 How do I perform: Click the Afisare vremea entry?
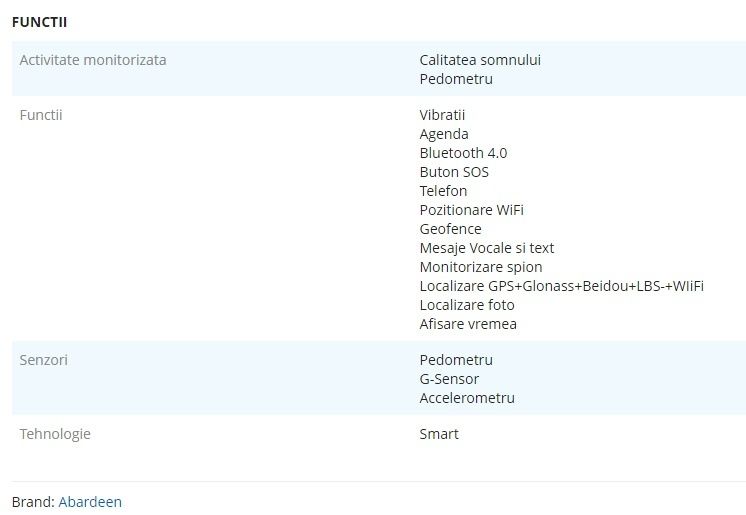tap(468, 324)
